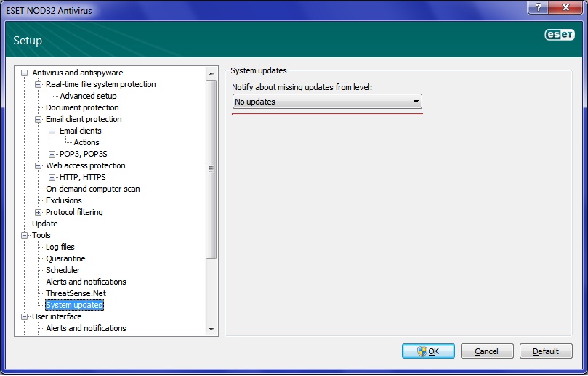This screenshot has height=376, width=588.
Task: Select Email clients tree item
Action: click(80, 131)
